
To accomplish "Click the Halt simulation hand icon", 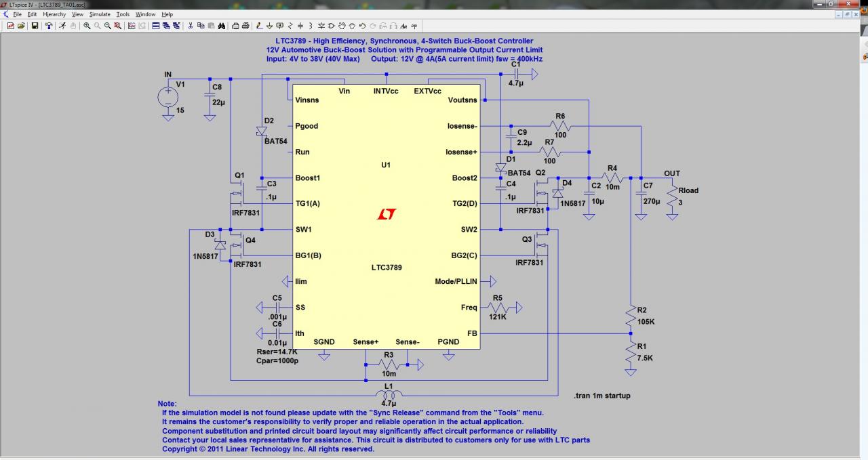I will click(73, 26).
